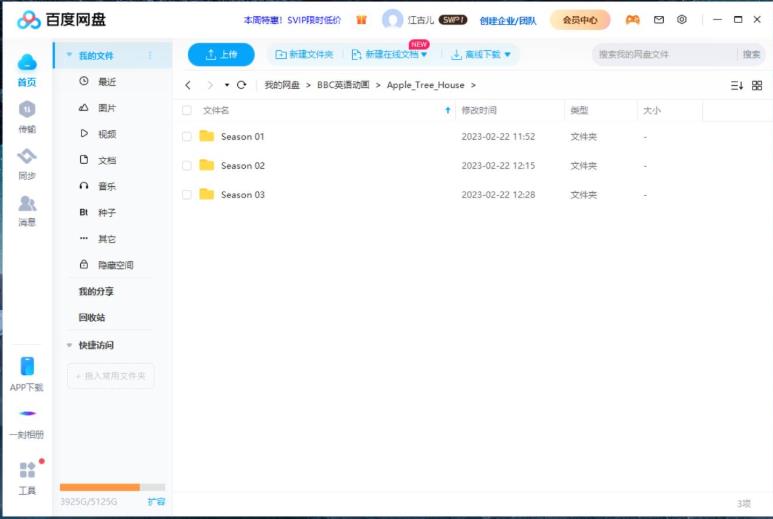Open the Messages (消息) sidebar icon
The width and height of the screenshot is (773, 519).
[27, 203]
